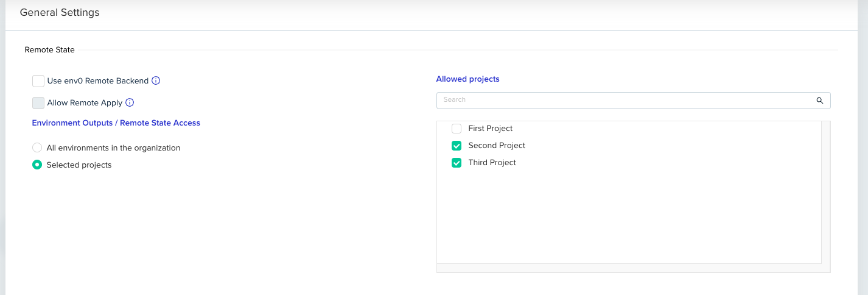Click the 'First Project' text label
This screenshot has width=868, height=295.
[x=490, y=129]
